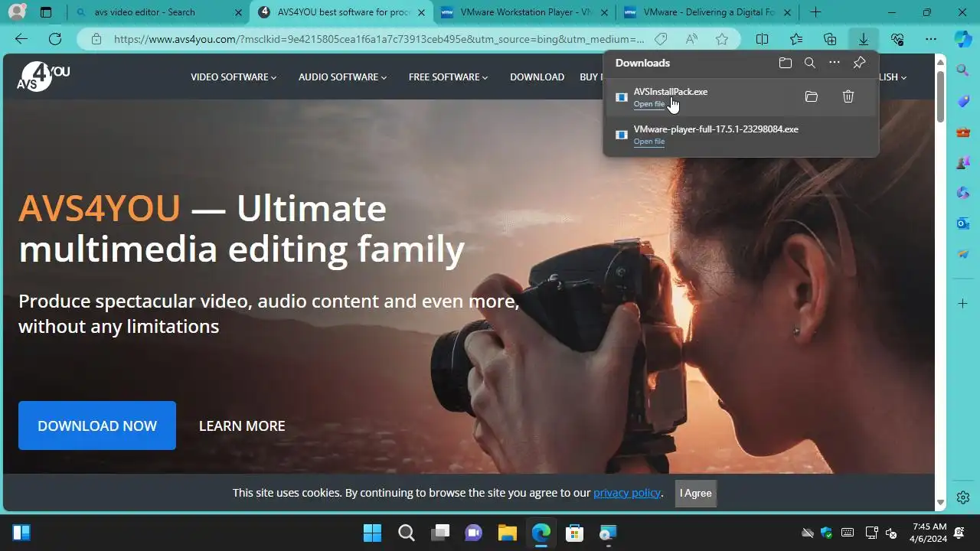This screenshot has height=551, width=980.
Task: Open sidebar settings gear icon
Action: tap(963, 497)
